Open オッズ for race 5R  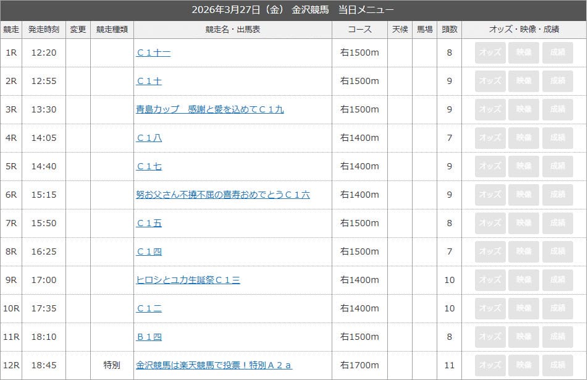489,166
